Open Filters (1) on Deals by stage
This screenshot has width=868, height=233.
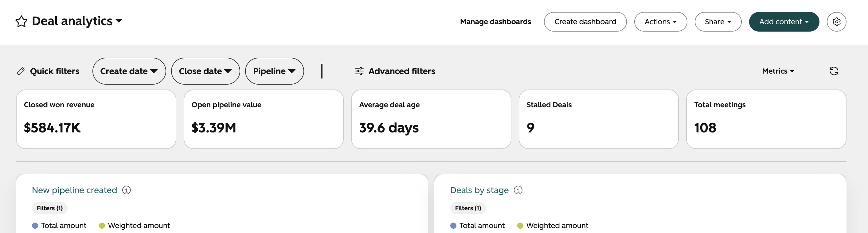pos(468,208)
